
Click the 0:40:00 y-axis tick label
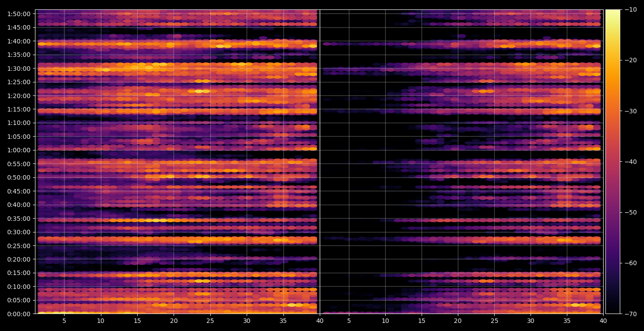point(19,205)
